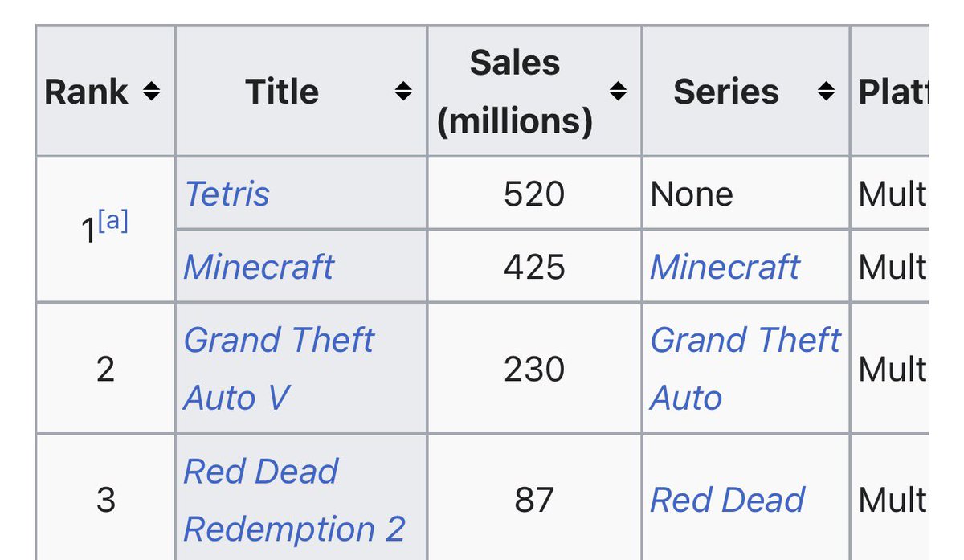Open Grand Theft Auto series link
The image size is (964, 560).
click(745, 369)
